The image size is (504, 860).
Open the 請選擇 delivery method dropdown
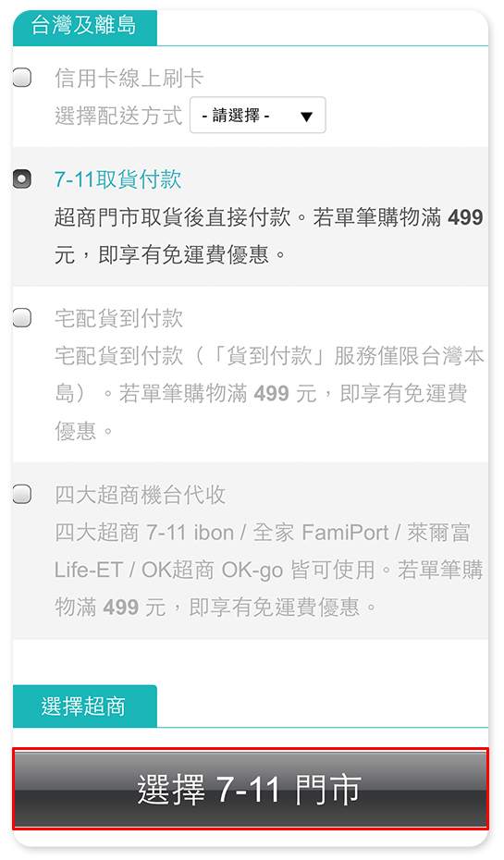[x=257, y=116]
